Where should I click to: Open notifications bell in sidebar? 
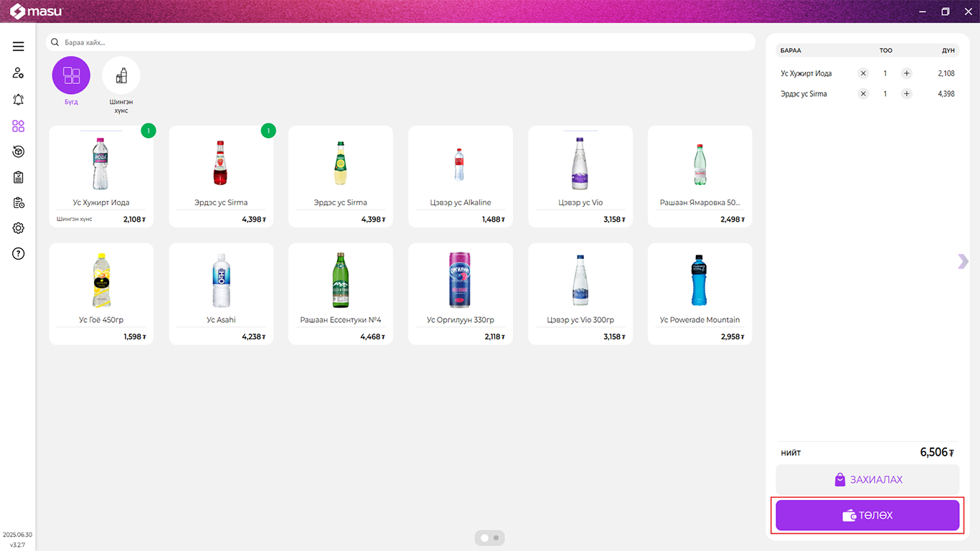point(19,100)
